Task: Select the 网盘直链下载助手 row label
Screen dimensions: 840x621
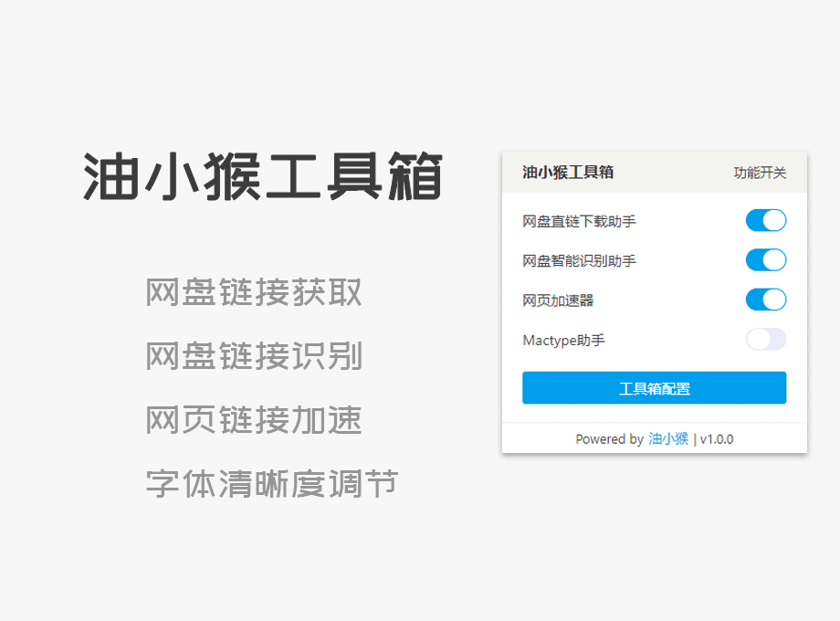Action: [577, 220]
